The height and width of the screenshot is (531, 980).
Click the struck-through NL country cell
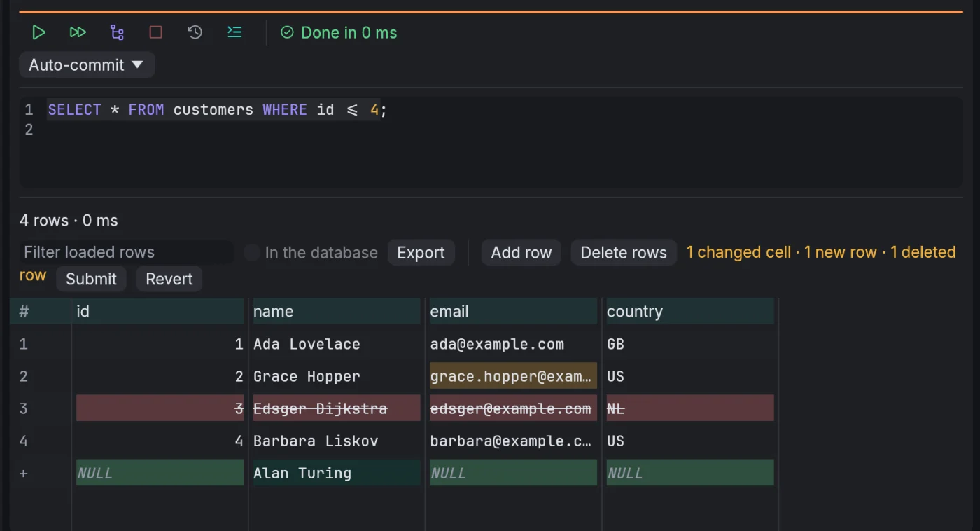[x=690, y=408]
